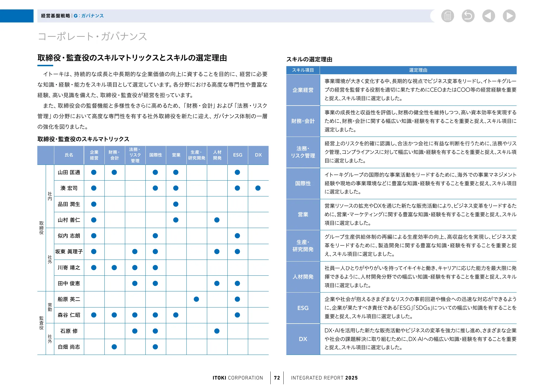Screen dimensions: 554x392
Task: Click the page number 72
Action: click(x=277, y=378)
